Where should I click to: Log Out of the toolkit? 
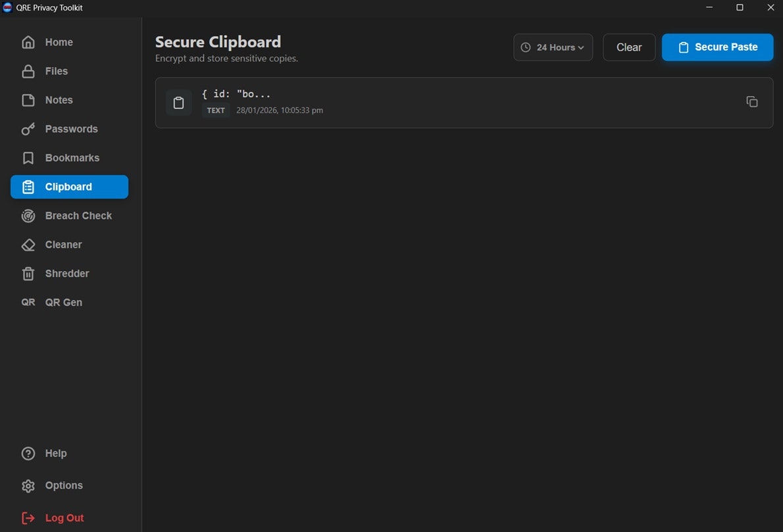pyautogui.click(x=69, y=518)
